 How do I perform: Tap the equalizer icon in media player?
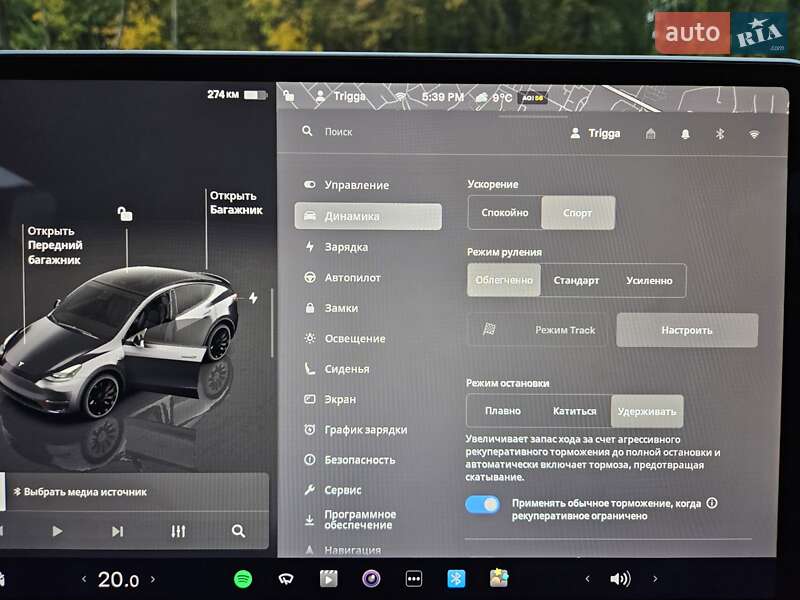pos(178,531)
